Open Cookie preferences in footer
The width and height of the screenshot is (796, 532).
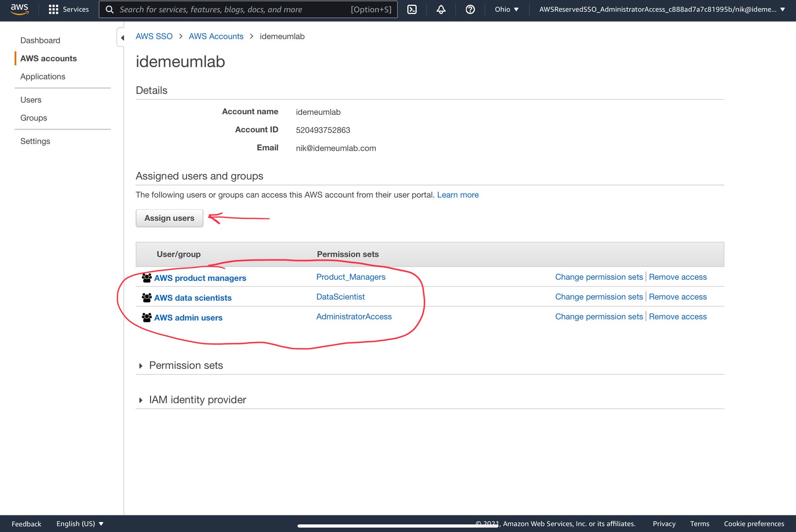click(754, 524)
